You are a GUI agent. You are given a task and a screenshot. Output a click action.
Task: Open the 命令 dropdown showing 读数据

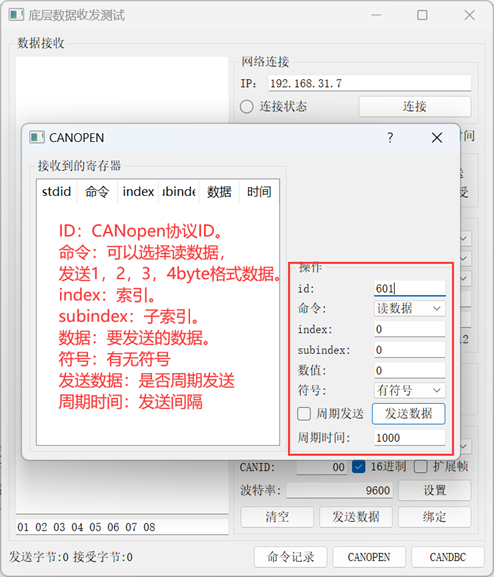(410, 308)
